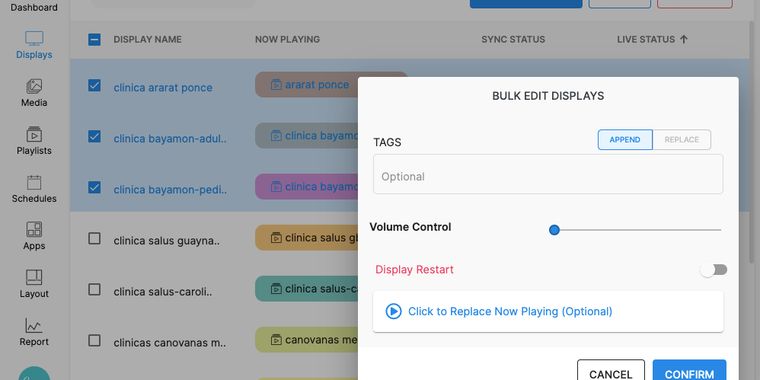Uncheck the clinica bayamon-adul.. checkbox
The image size is (760, 380).
click(x=95, y=137)
